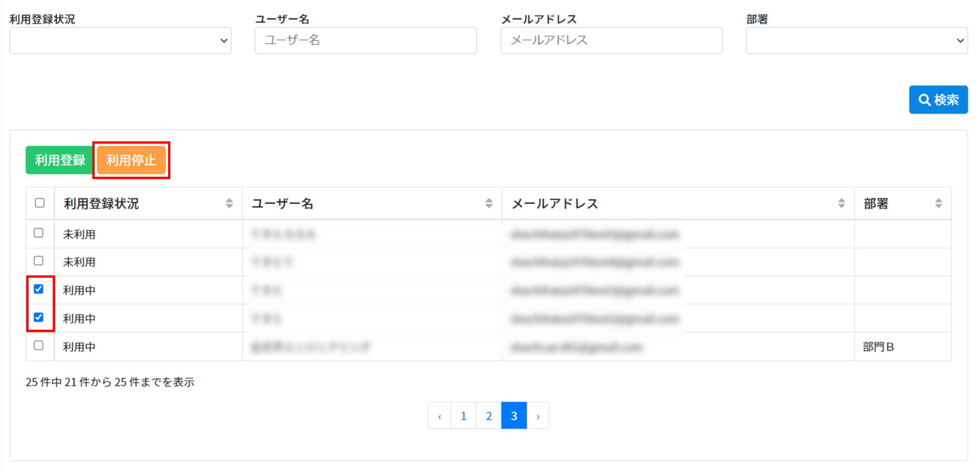Go to next page arrow
The image size is (980, 471).
(538, 416)
